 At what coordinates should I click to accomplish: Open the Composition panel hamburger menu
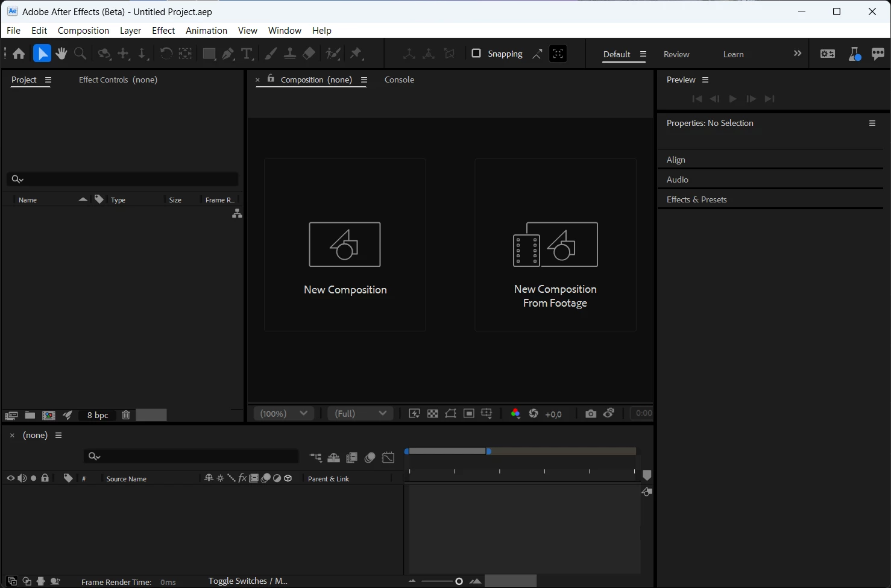[x=364, y=80]
